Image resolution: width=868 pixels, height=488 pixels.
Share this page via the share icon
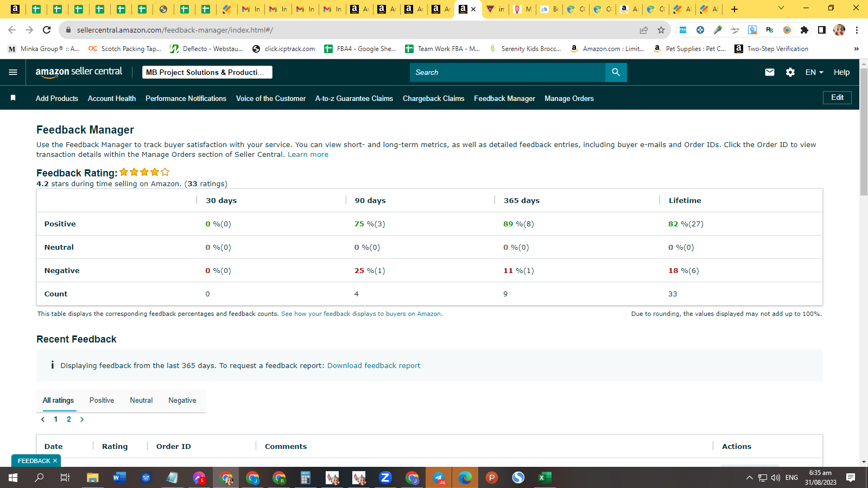point(644,30)
